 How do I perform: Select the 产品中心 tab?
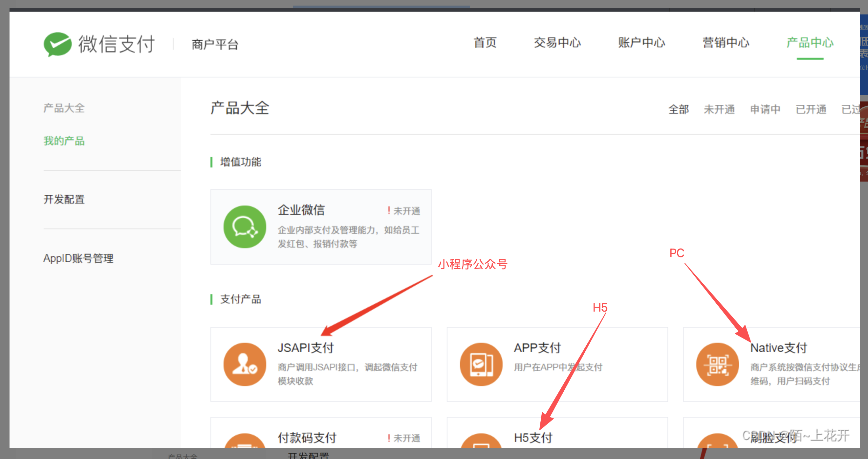point(810,43)
